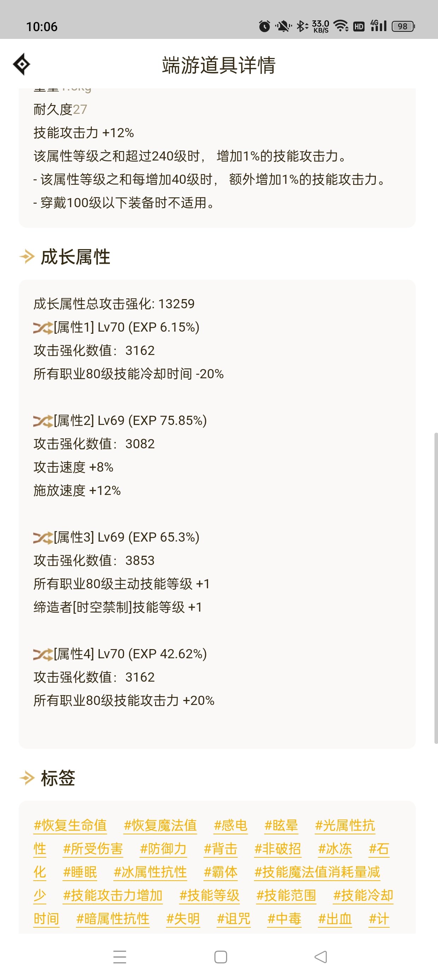Screen dimensions: 438x980
Task: Select the #眩晕 tag link
Action: (282, 826)
